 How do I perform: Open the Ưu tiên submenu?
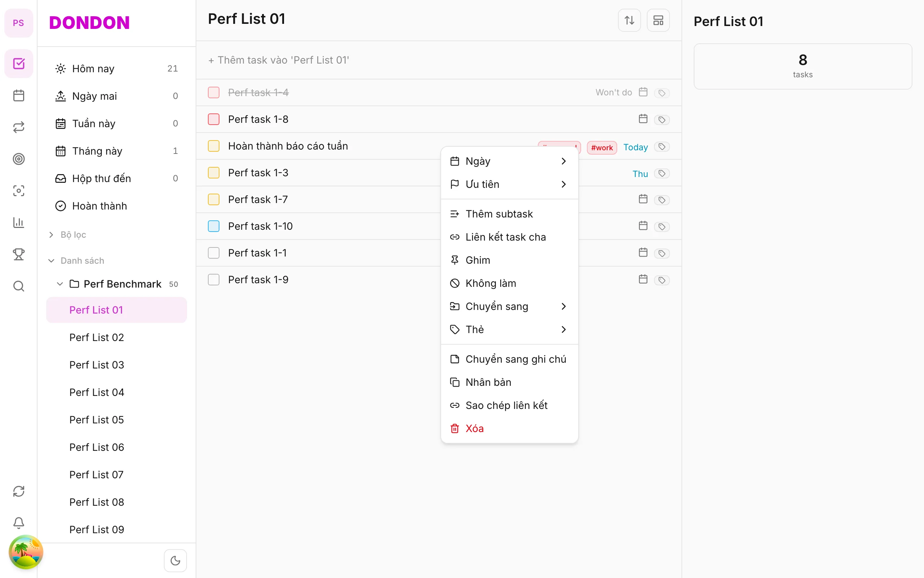pyautogui.click(x=509, y=184)
